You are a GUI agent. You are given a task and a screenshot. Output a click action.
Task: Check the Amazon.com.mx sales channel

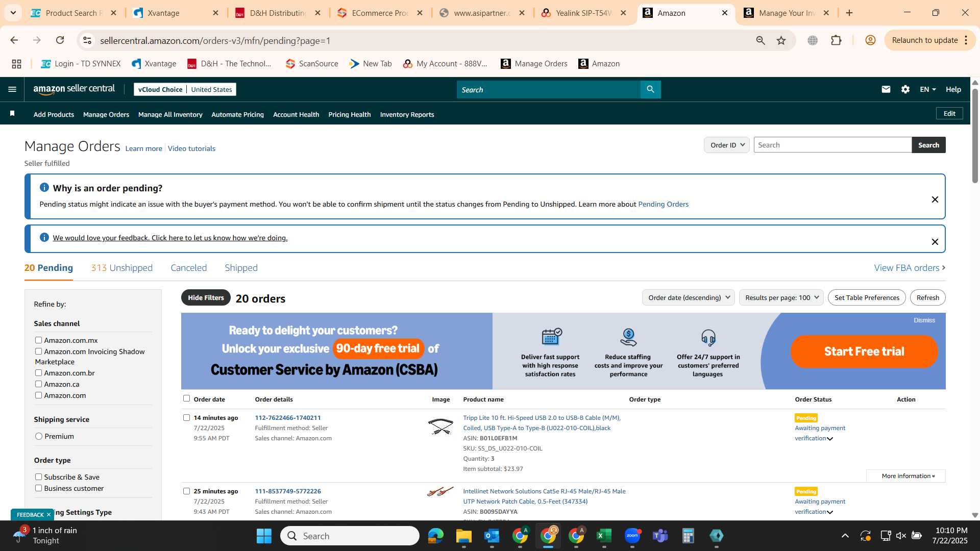point(38,340)
